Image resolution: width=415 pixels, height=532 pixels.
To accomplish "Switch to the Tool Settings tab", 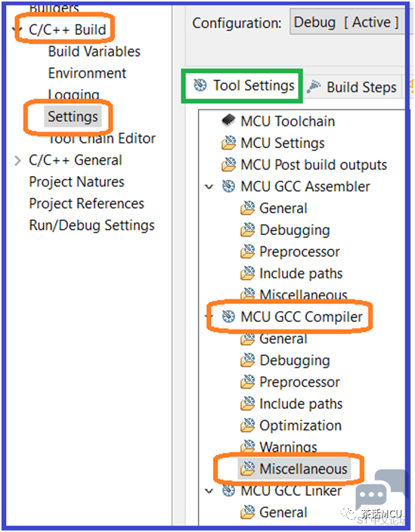I will [x=242, y=85].
